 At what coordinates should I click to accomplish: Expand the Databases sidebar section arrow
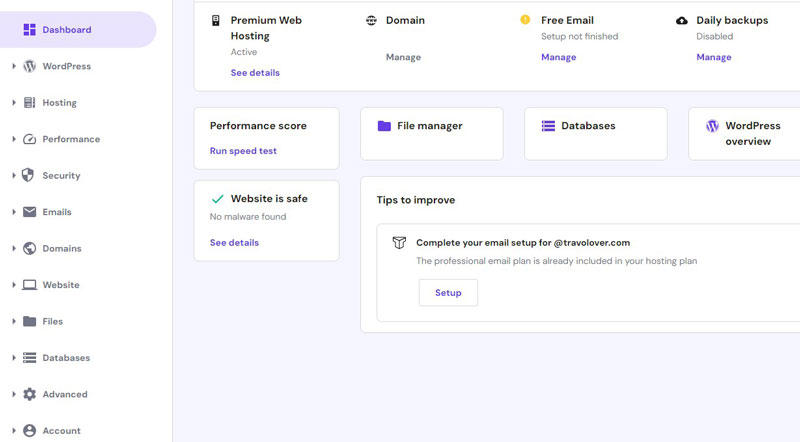point(13,358)
